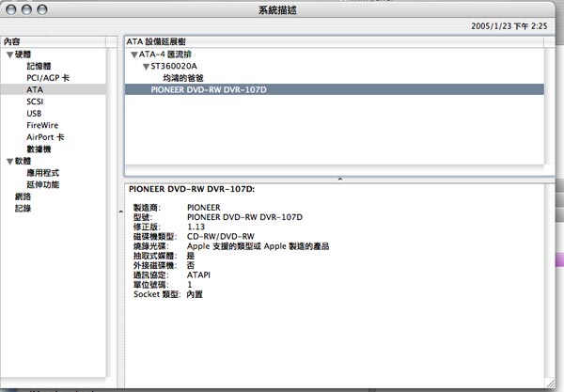Click the PIONEER DVD-RW DVR-107D: detail heading
This screenshot has height=392, width=564.
pyautogui.click(x=192, y=189)
